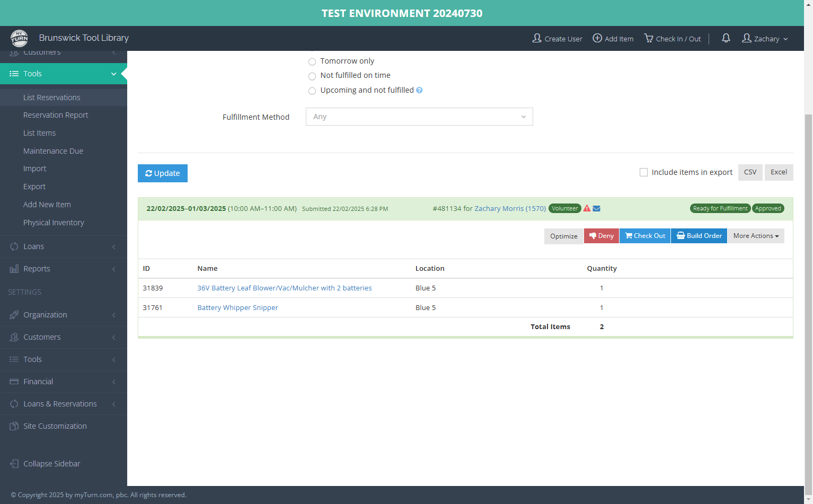Select the Upcoming and not fulfilled option

[312, 91]
